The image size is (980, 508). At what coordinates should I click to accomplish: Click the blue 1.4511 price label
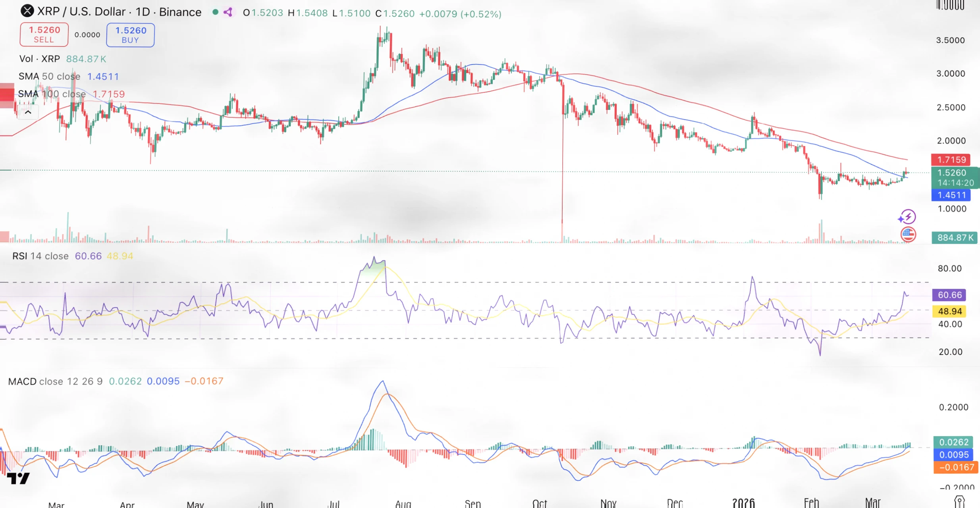coord(951,195)
